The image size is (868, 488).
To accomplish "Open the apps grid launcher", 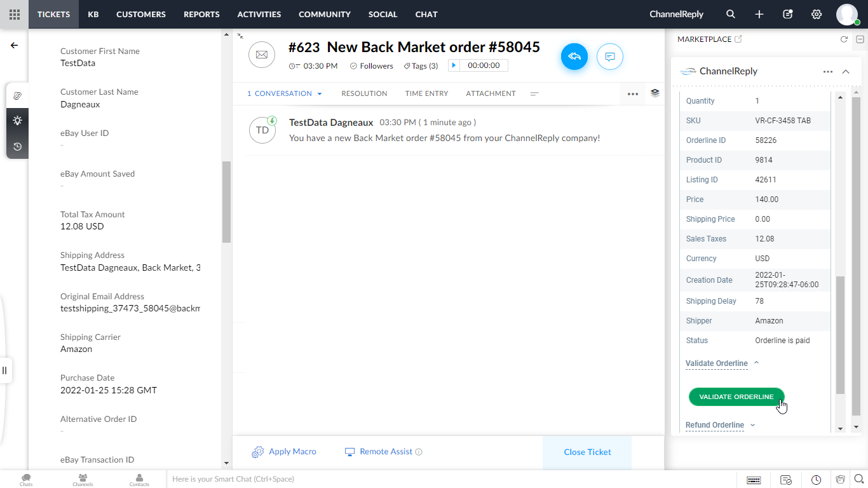I will (14, 14).
